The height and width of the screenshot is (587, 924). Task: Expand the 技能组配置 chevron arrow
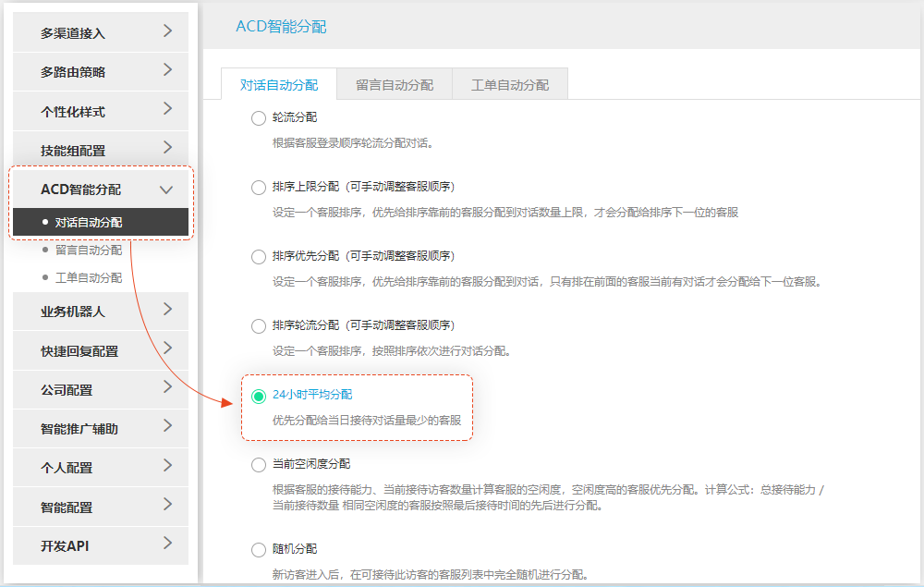[x=167, y=147]
